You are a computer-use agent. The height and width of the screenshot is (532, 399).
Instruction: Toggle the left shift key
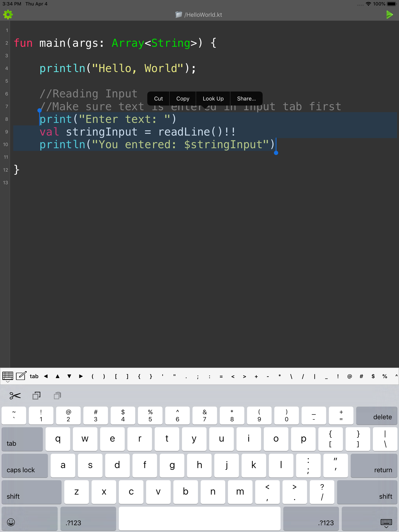click(x=32, y=492)
